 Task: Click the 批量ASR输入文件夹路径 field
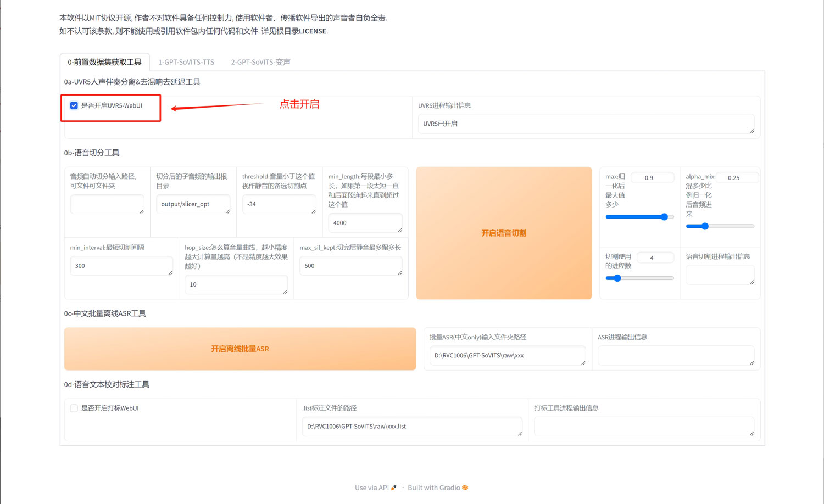coord(508,355)
